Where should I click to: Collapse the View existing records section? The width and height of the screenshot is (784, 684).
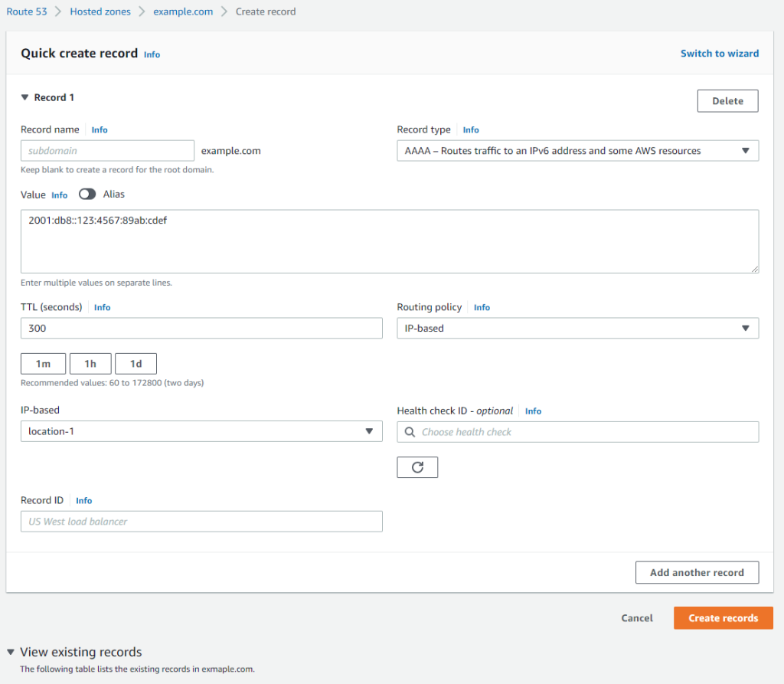pos(9,652)
